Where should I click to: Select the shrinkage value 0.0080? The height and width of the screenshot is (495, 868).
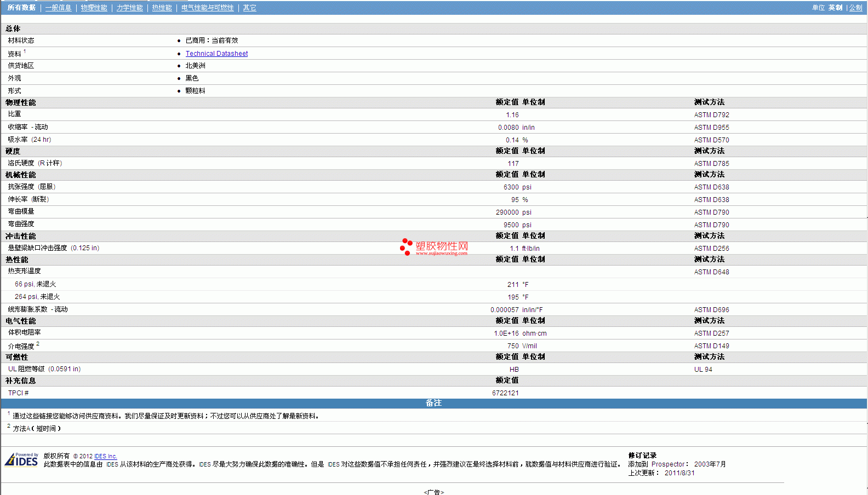click(x=509, y=128)
